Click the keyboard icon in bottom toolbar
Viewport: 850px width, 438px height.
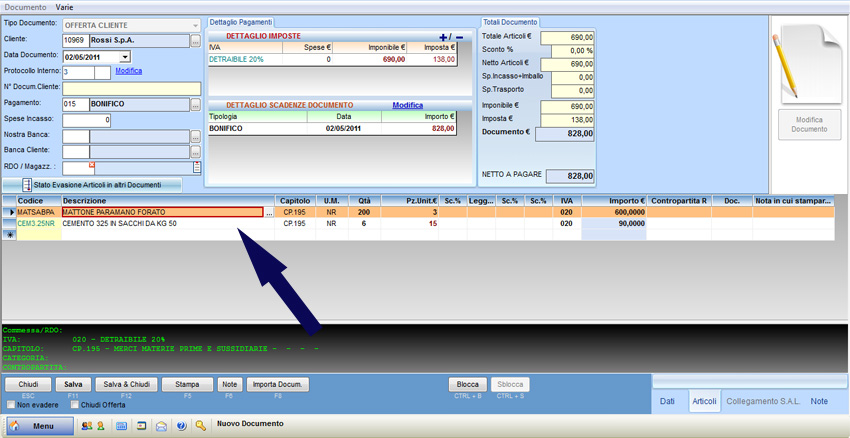pyautogui.click(x=122, y=426)
